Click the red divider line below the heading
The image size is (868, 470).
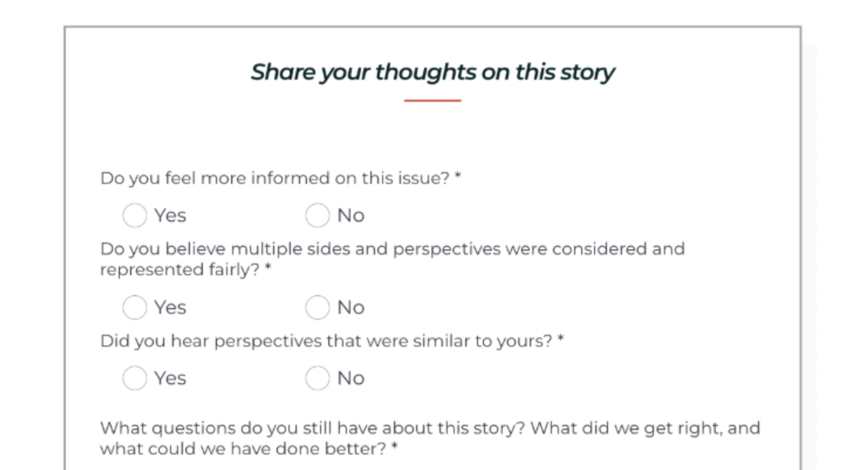pyautogui.click(x=432, y=101)
